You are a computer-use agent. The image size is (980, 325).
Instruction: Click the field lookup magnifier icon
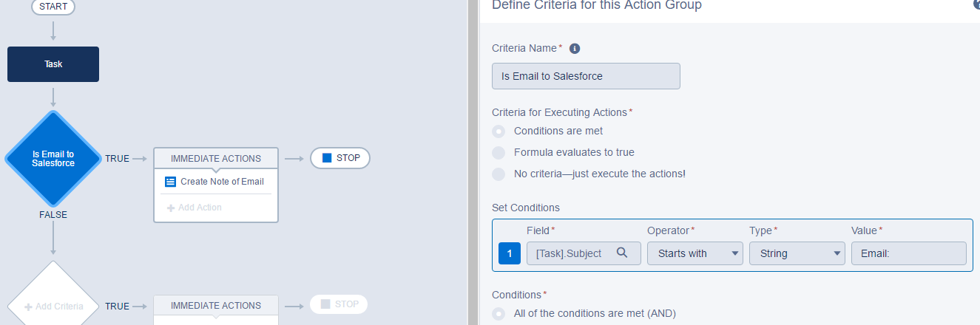pos(622,253)
